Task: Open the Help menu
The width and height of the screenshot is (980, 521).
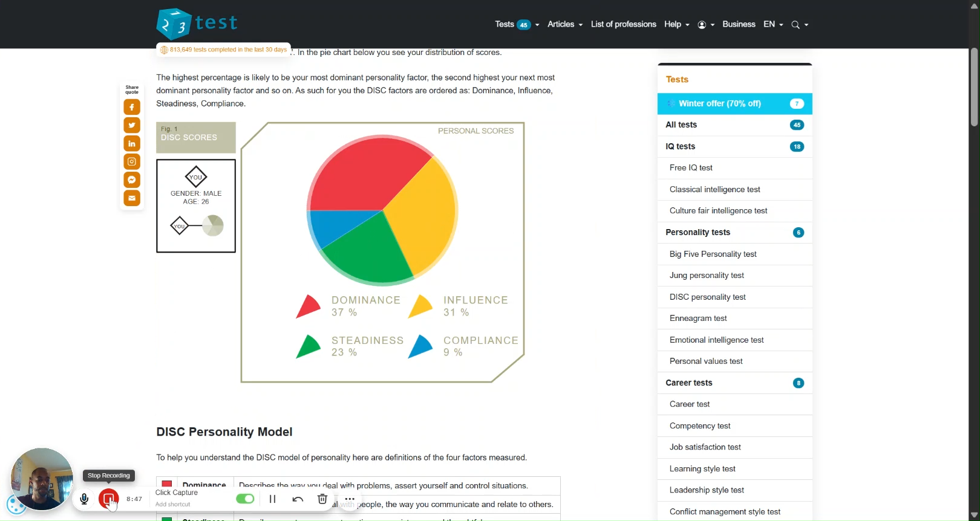Action: (676, 24)
